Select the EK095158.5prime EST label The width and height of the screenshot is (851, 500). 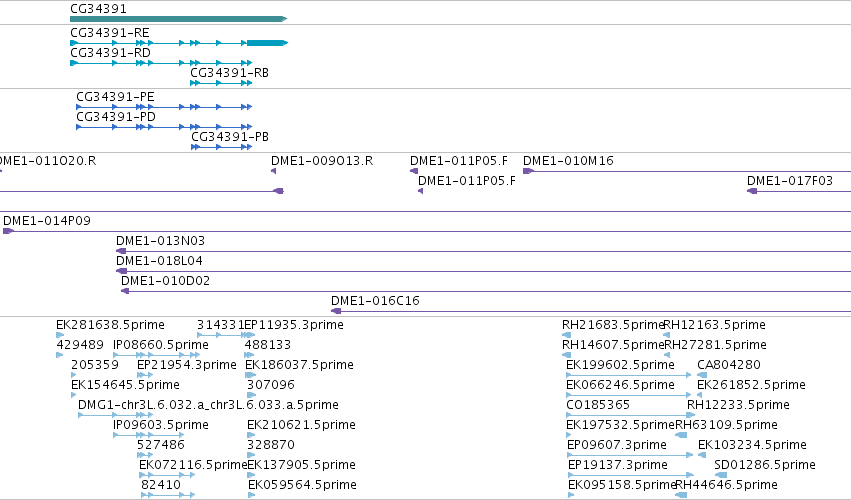click(x=622, y=485)
